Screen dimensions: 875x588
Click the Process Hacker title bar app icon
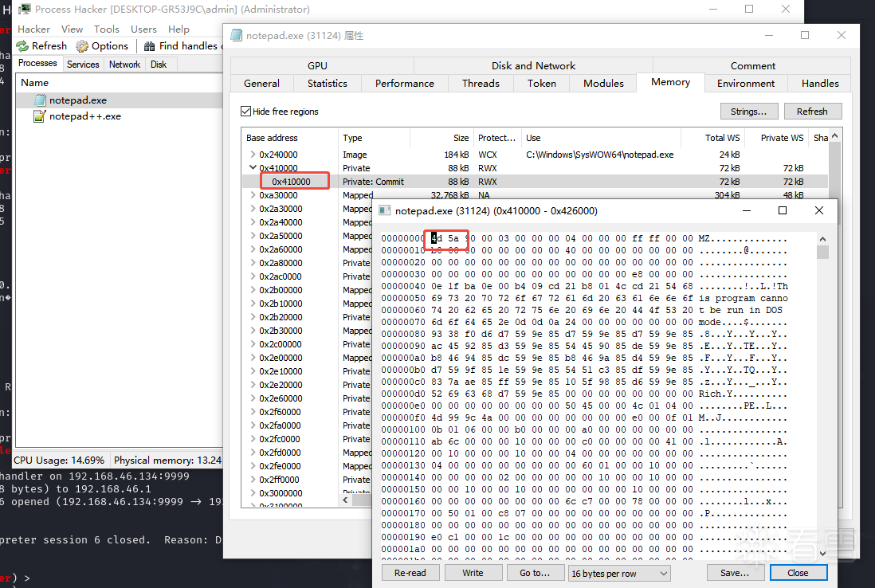point(26,10)
